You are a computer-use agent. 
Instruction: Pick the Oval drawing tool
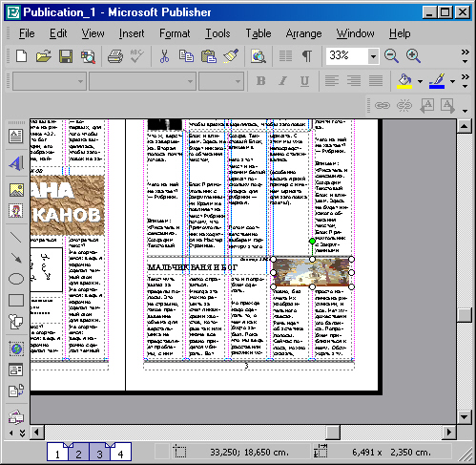coord(15,279)
